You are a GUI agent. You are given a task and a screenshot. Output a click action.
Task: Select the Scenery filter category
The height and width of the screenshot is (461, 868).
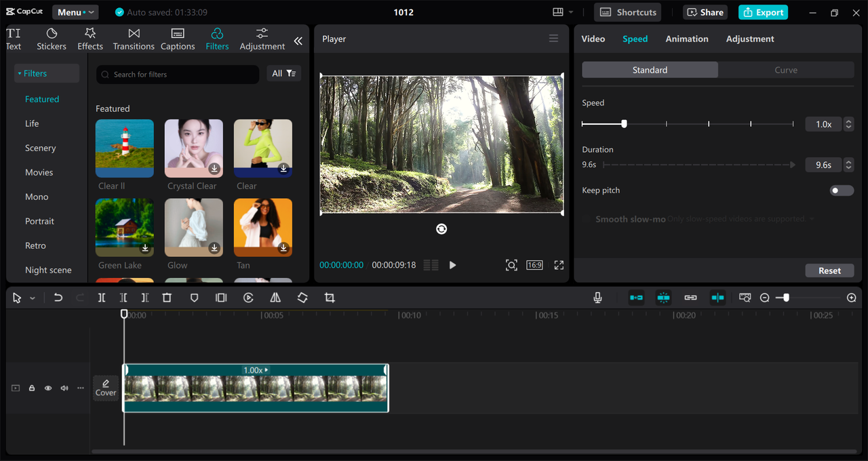coord(41,148)
